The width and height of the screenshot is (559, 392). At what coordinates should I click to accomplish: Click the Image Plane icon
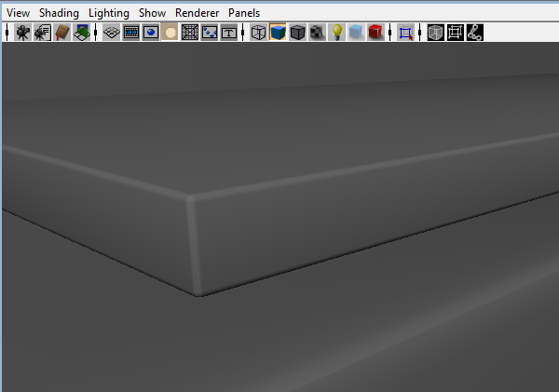(x=82, y=33)
